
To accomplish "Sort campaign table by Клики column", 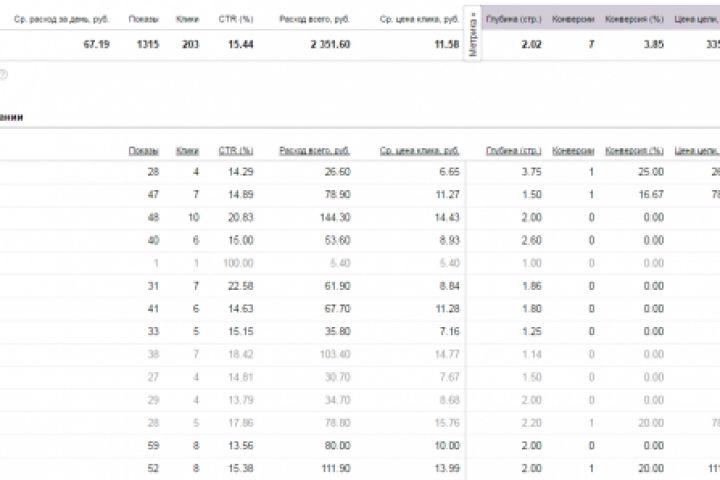I will click(x=187, y=151).
